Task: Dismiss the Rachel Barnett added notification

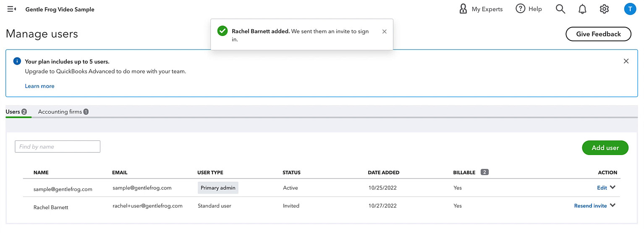Action: click(384, 31)
